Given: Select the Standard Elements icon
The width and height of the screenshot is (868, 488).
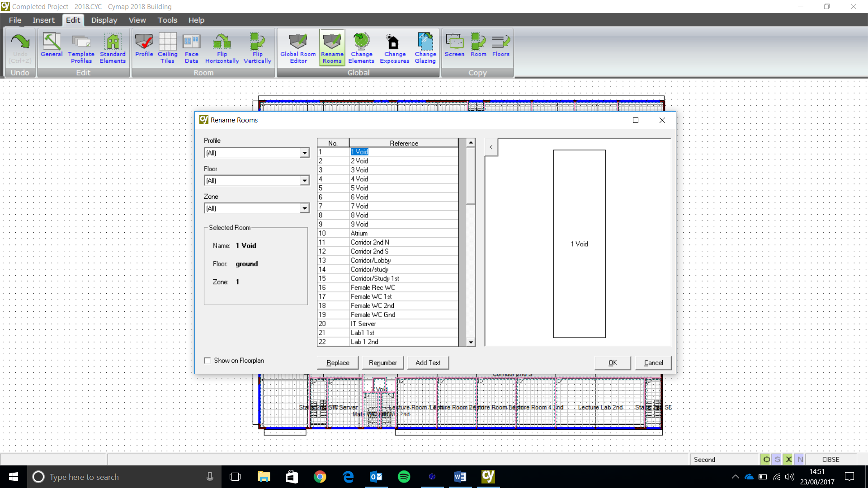Looking at the screenshot, I should pyautogui.click(x=113, y=48).
